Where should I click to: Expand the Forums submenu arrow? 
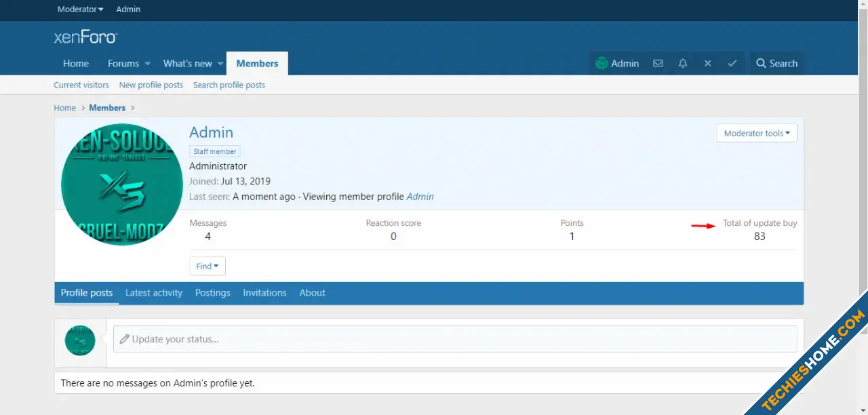[147, 64]
